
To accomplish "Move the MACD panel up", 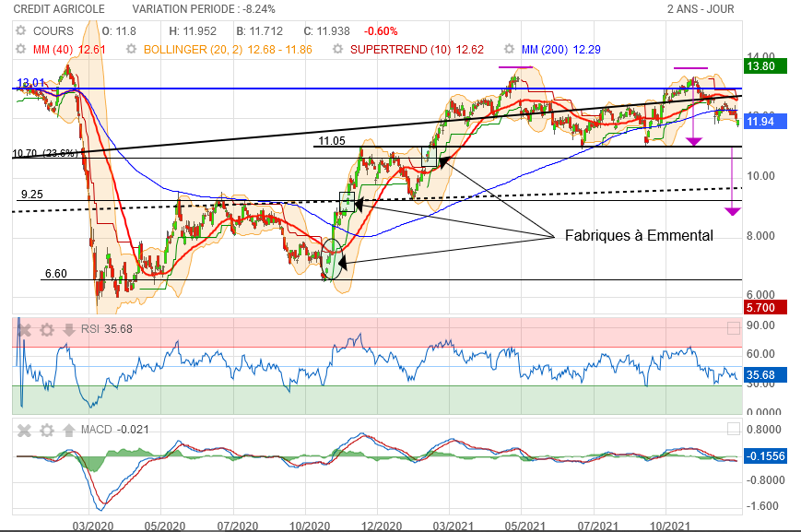I will (69, 431).
